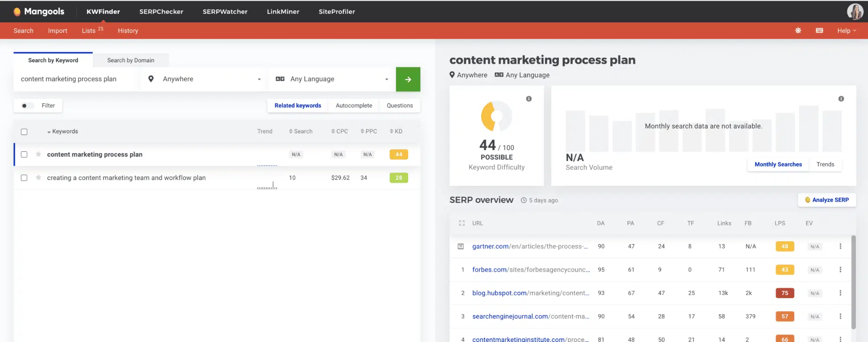Check the 'content marketing process plan' row checkbox

[x=24, y=155]
